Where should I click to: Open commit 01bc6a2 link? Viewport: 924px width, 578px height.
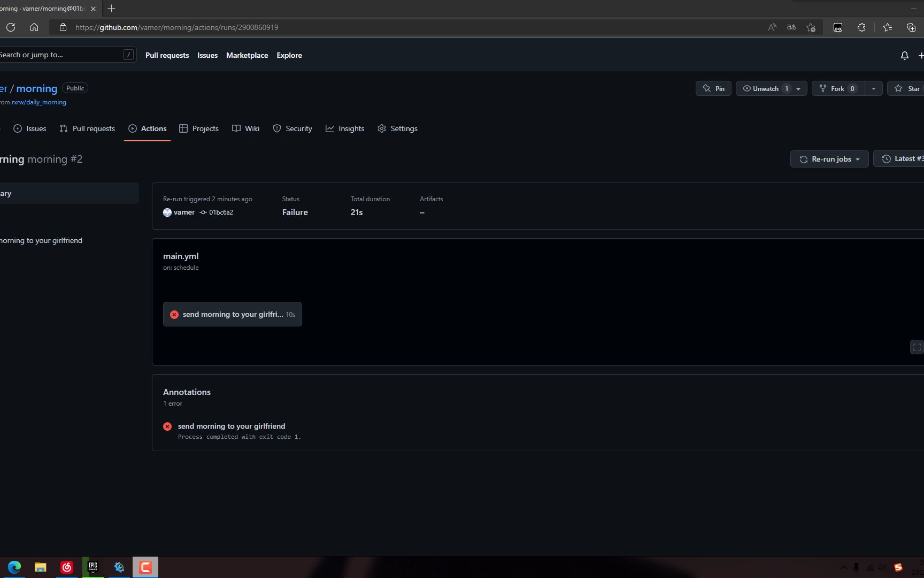pyautogui.click(x=221, y=212)
